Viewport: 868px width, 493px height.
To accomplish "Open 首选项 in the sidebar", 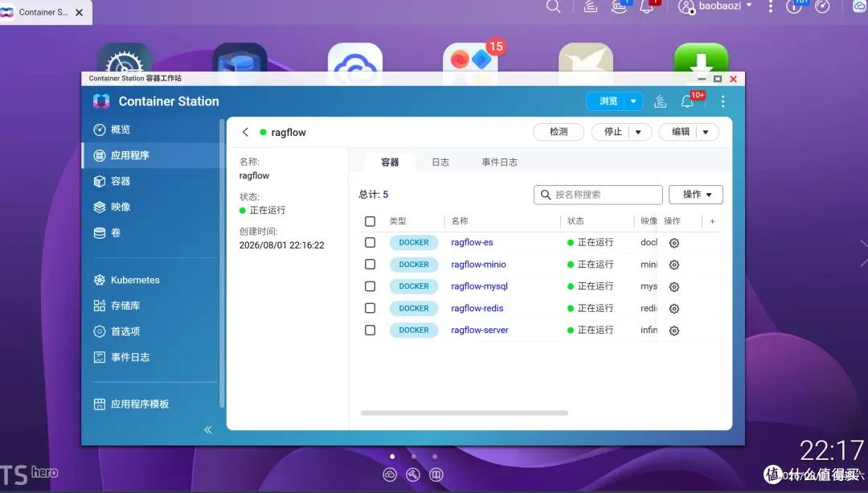I will [x=150, y=331].
